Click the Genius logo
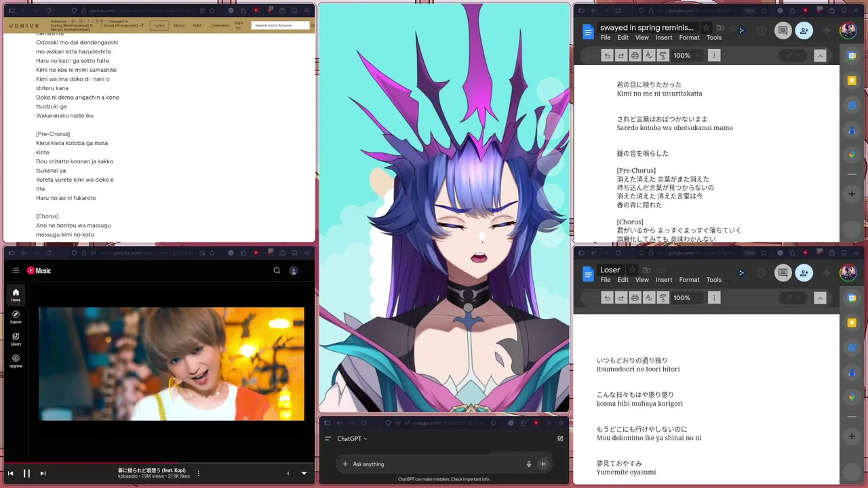 tap(24, 26)
